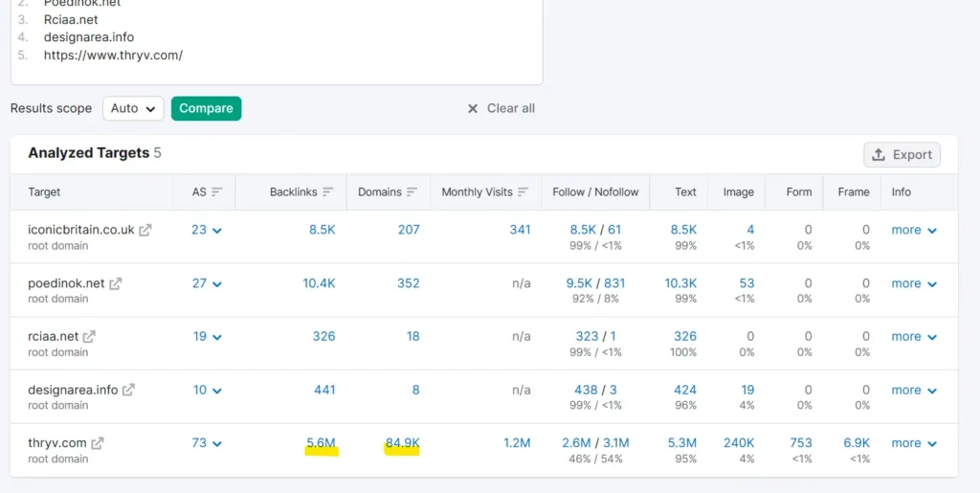Click the designarea.info entry in target list
This screenshot has height=493, width=980.
click(x=89, y=37)
